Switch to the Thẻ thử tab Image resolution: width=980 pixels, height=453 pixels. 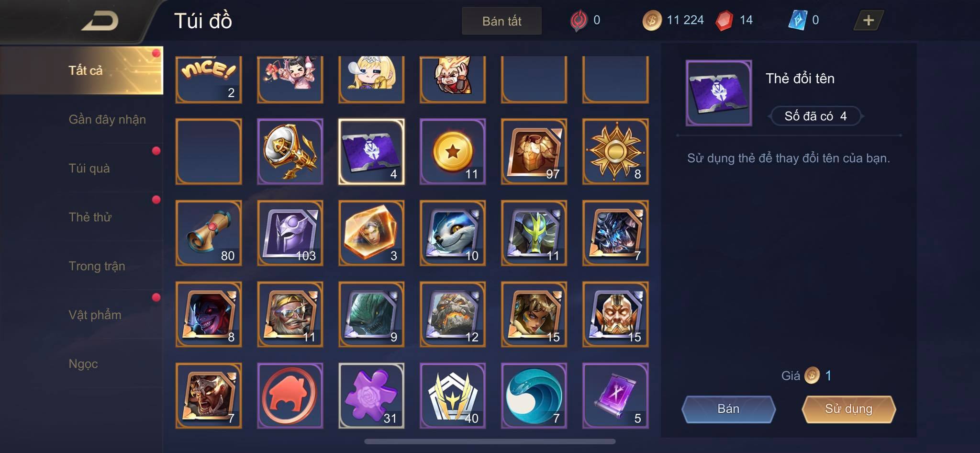tap(90, 217)
